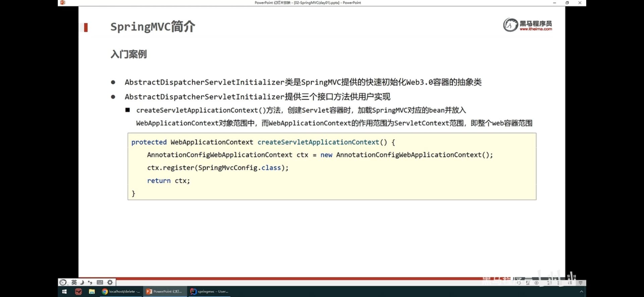Click the SpringMVC简介 slide title
This screenshot has height=297, width=644.
pyautogui.click(x=153, y=26)
